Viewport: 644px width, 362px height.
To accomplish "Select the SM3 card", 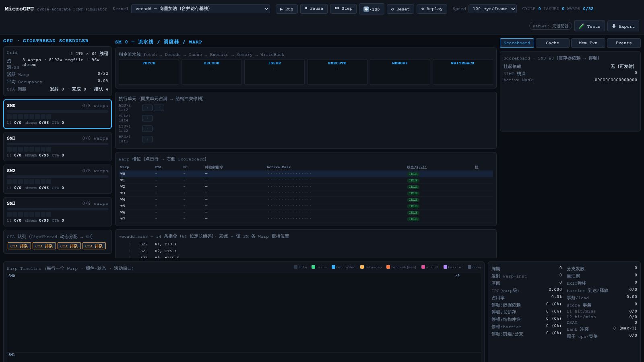I will click(58, 212).
